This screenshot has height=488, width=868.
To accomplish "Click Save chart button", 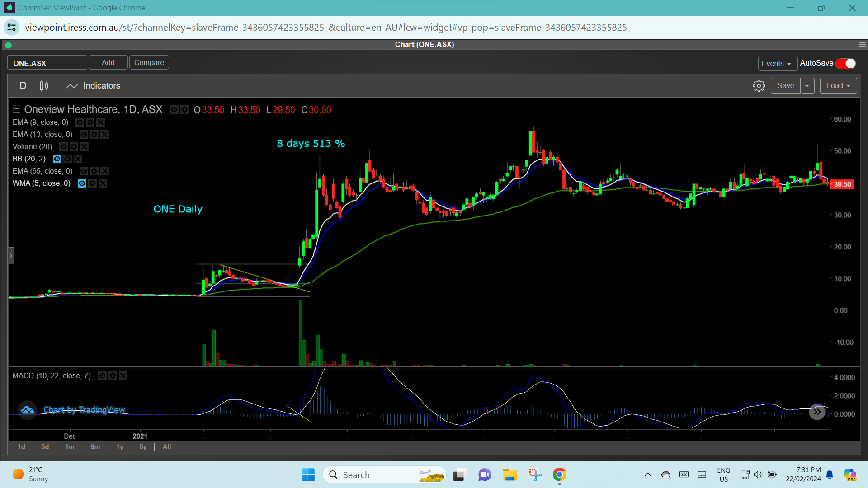I will [786, 86].
